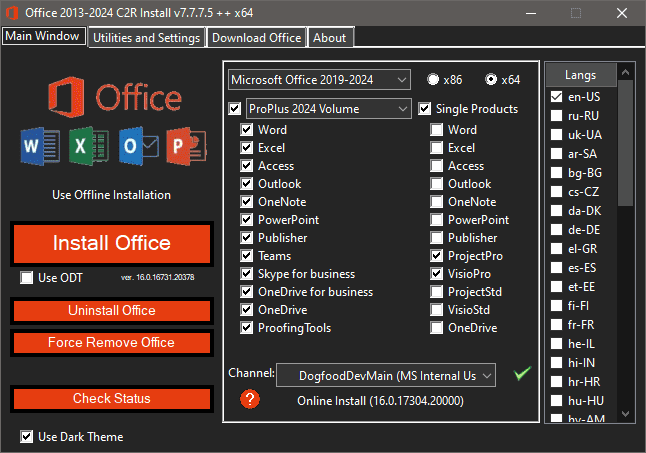
Task: Uncheck OneDrive for business checkbox
Action: click(x=247, y=292)
